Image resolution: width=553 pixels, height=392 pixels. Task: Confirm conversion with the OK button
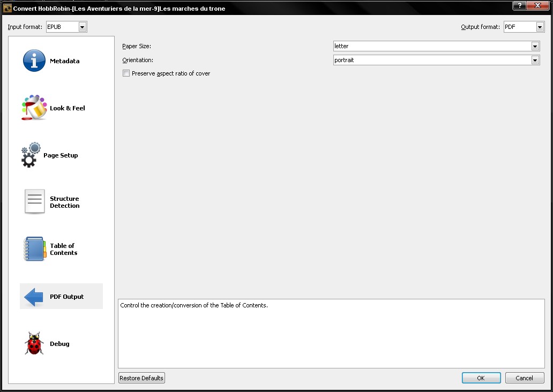tap(481, 378)
